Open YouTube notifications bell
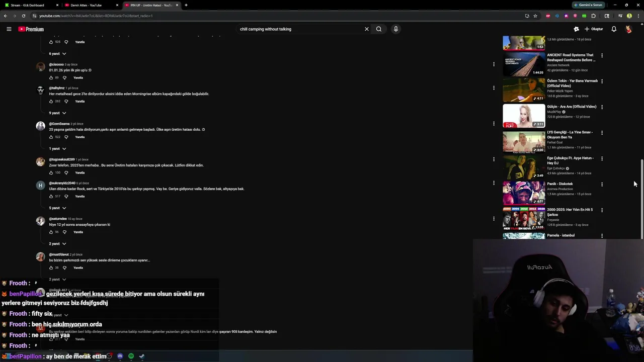This screenshot has width=644, height=362. [614, 29]
